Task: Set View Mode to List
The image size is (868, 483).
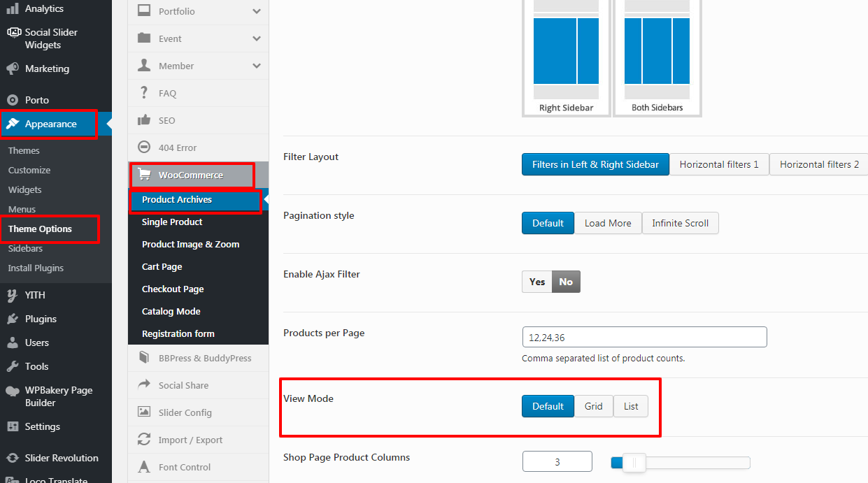Action: pyautogui.click(x=631, y=406)
